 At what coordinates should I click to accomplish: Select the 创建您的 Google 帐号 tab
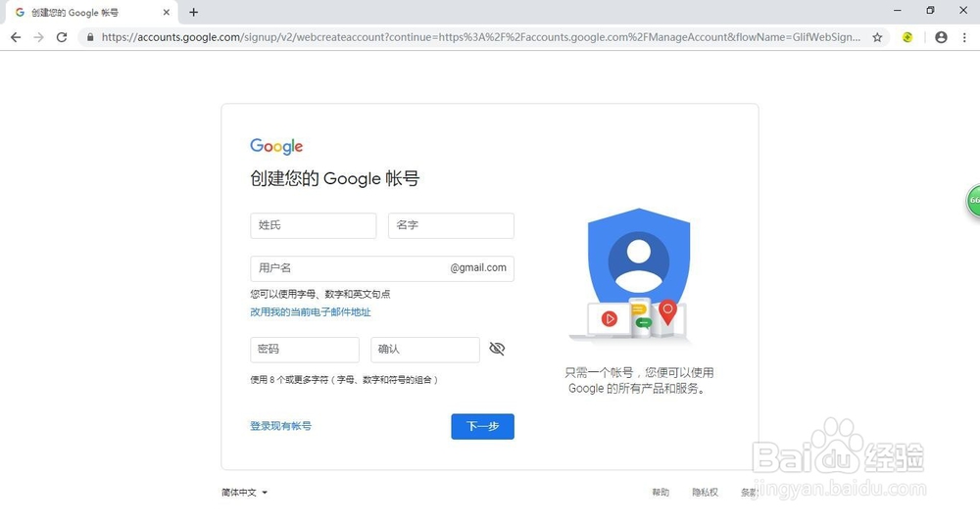coord(92,12)
